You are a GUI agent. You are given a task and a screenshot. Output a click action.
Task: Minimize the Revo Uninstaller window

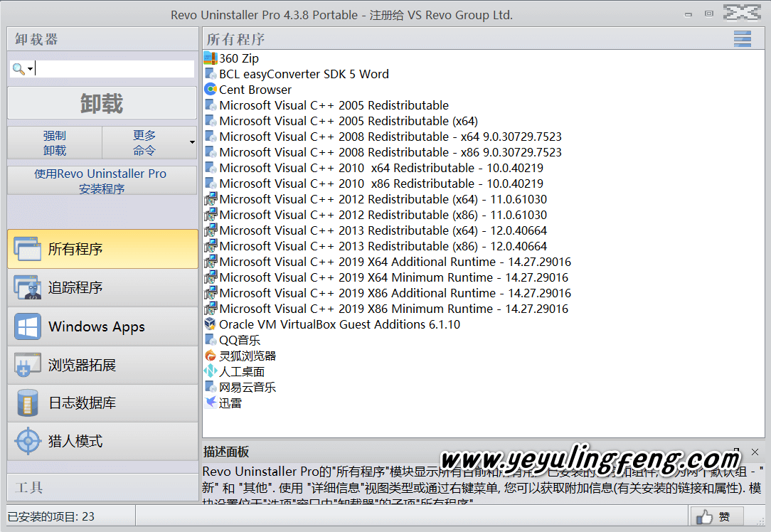click(x=688, y=14)
